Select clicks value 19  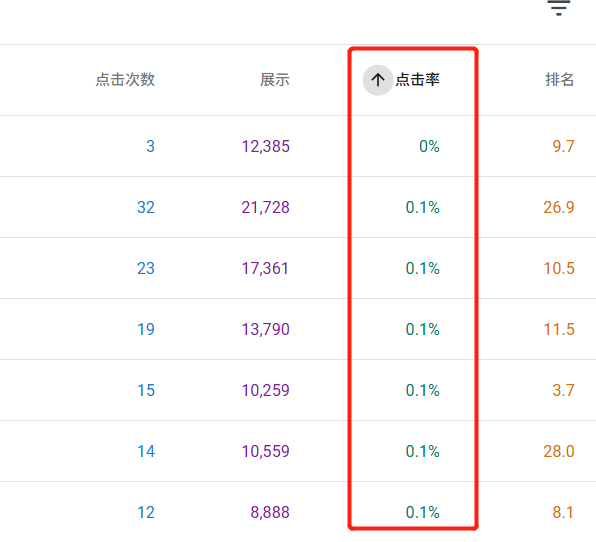pos(146,330)
